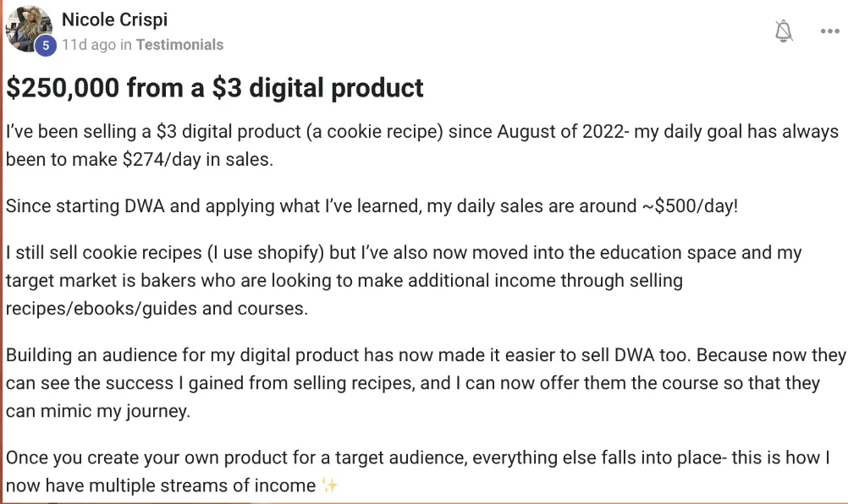Click the sparkles emoji ending the post
The image size is (848, 504).
tap(329, 485)
